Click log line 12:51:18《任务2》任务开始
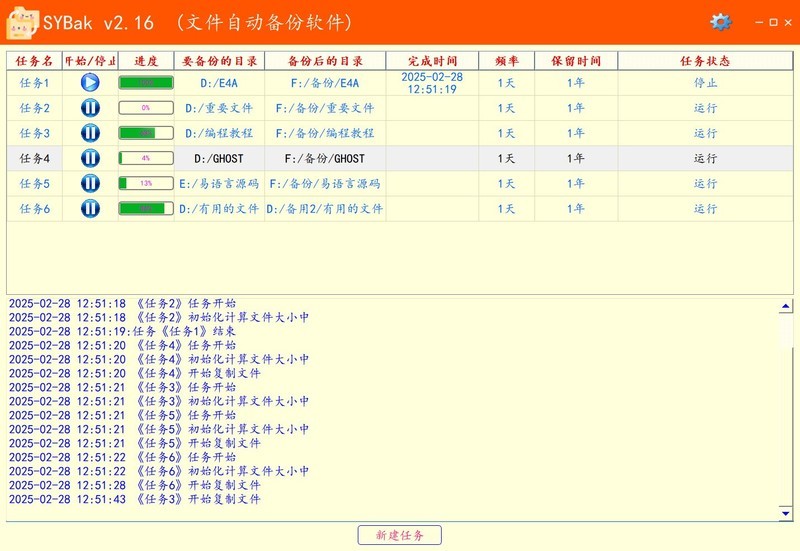800x551 pixels. coord(122,304)
